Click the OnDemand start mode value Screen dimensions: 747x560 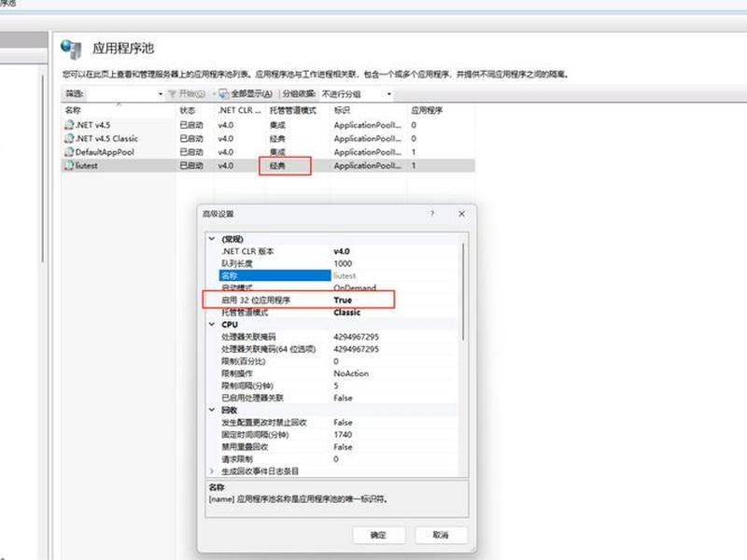coord(355,287)
